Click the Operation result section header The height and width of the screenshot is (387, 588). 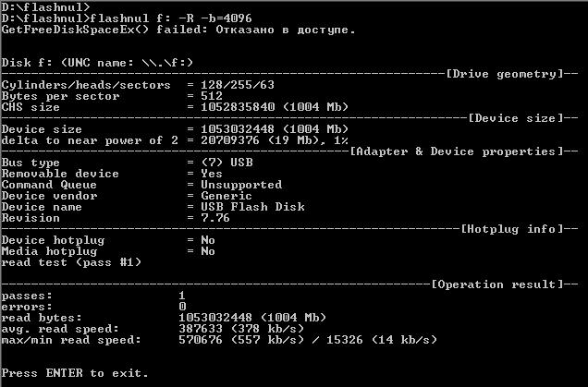pyautogui.click(x=495, y=284)
